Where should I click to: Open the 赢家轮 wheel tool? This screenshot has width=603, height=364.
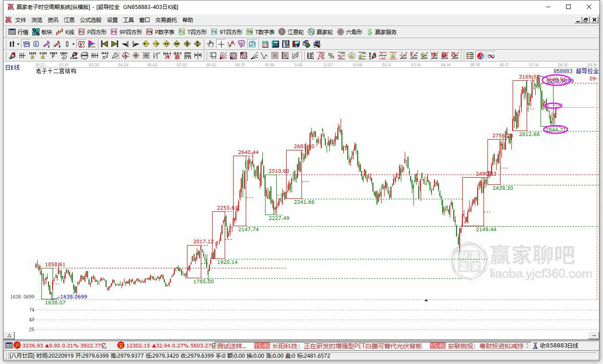pyautogui.click(x=320, y=32)
